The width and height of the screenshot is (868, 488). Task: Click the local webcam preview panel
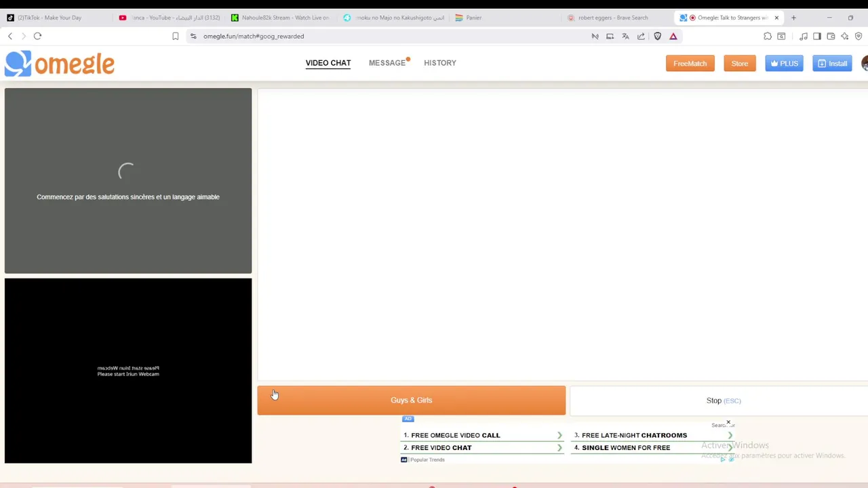[128, 371]
